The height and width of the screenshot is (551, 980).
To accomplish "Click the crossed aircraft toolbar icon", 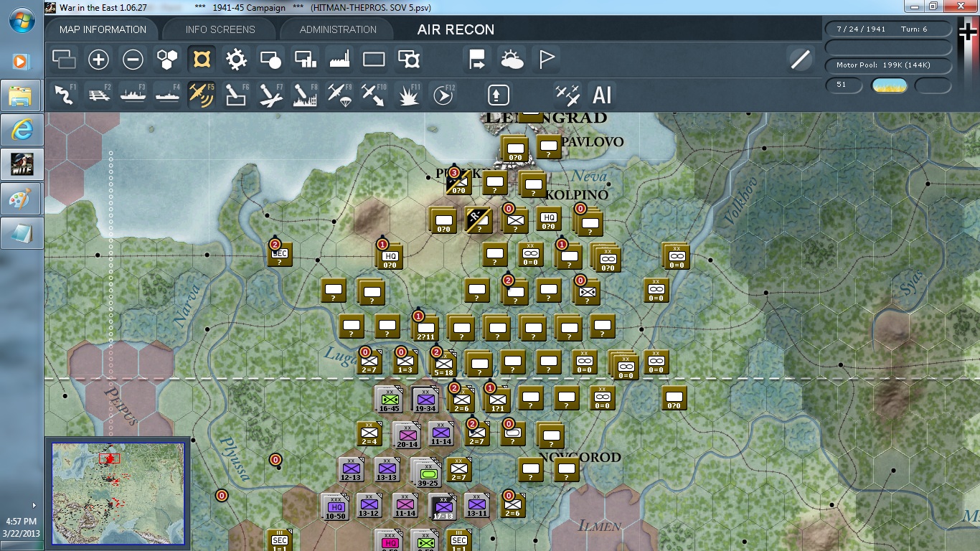I will (x=567, y=95).
